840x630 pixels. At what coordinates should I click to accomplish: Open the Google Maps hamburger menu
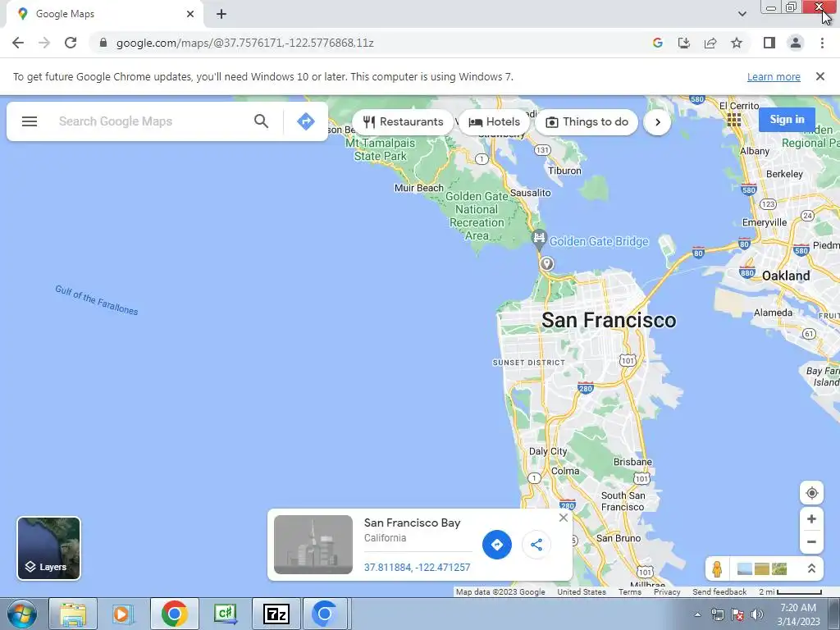pos(30,121)
